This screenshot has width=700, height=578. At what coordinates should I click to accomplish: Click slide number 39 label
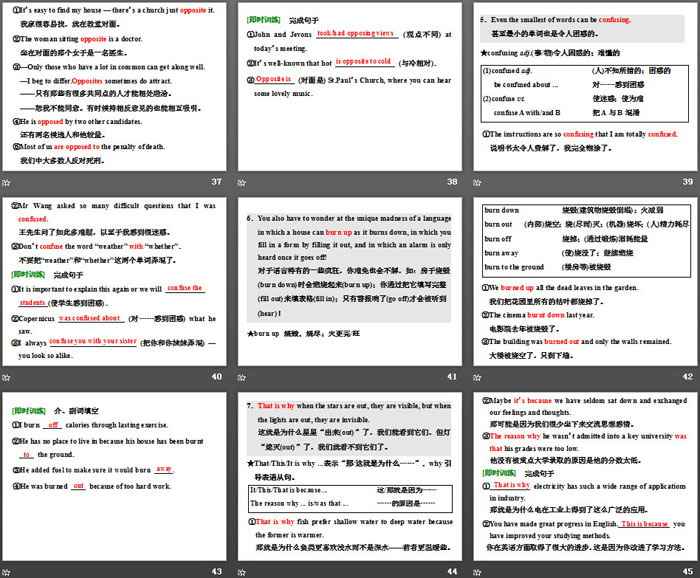pyautogui.click(x=688, y=182)
